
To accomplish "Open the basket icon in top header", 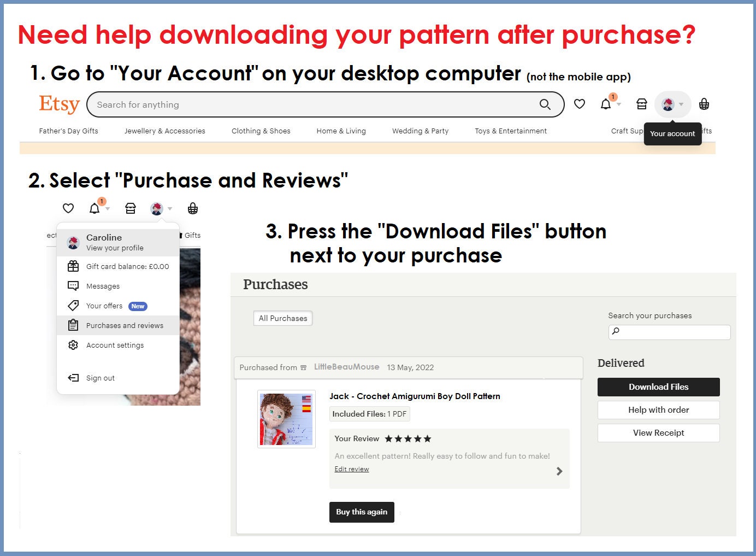I will pyautogui.click(x=704, y=104).
